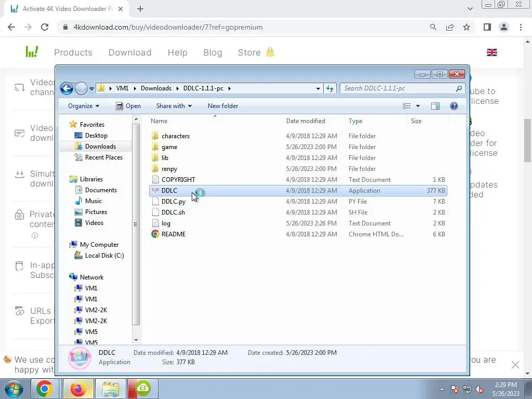Select the game folder
532x399 pixels.
[298, 147]
